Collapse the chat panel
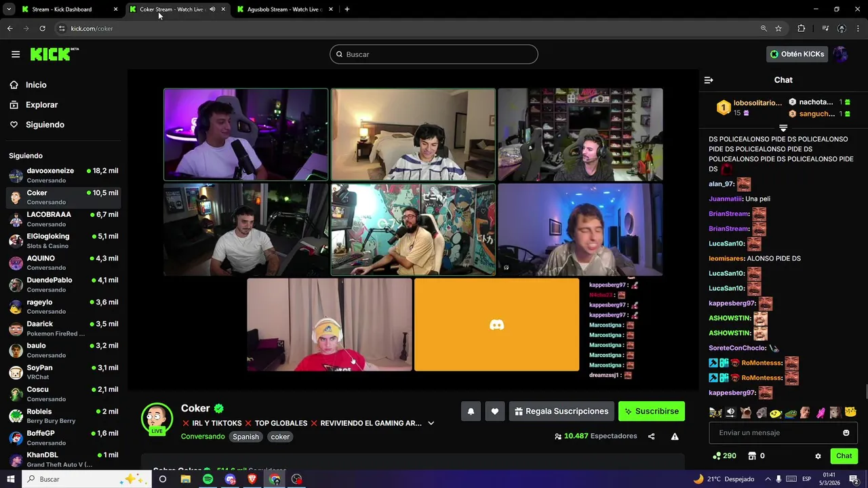 coord(709,80)
